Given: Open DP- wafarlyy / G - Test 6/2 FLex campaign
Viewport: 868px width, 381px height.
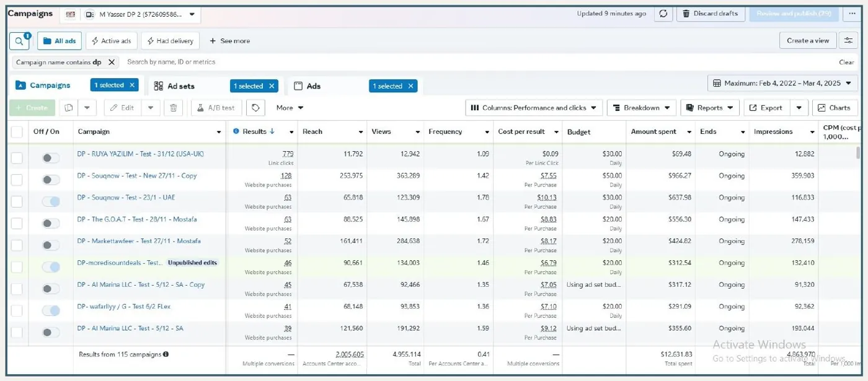Looking at the screenshot, I should coord(123,307).
